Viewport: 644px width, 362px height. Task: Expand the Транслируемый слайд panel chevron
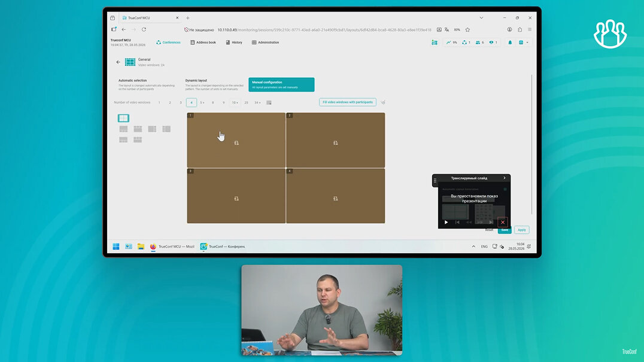[505, 178]
